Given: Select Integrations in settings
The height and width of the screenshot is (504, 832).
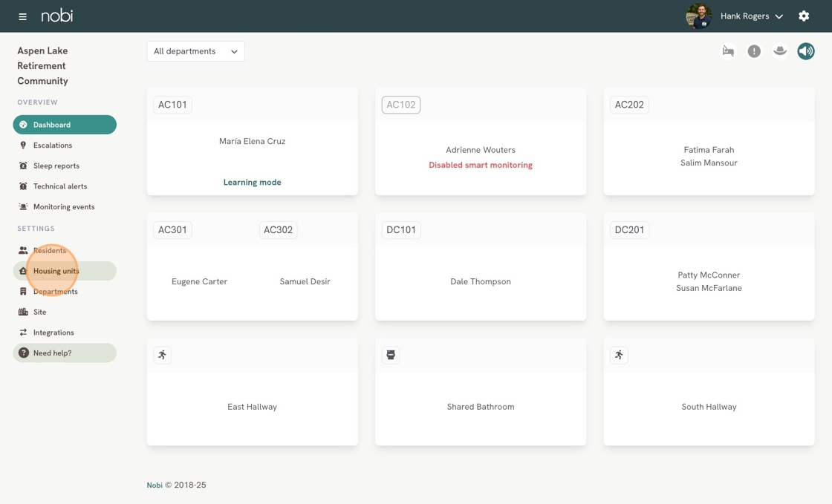Looking at the screenshot, I should click(53, 333).
